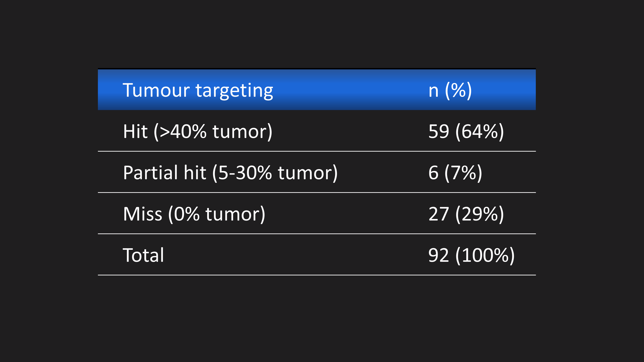The image size is (644, 362).
Task: Click the word "targeting" in the header
Action: (234, 91)
